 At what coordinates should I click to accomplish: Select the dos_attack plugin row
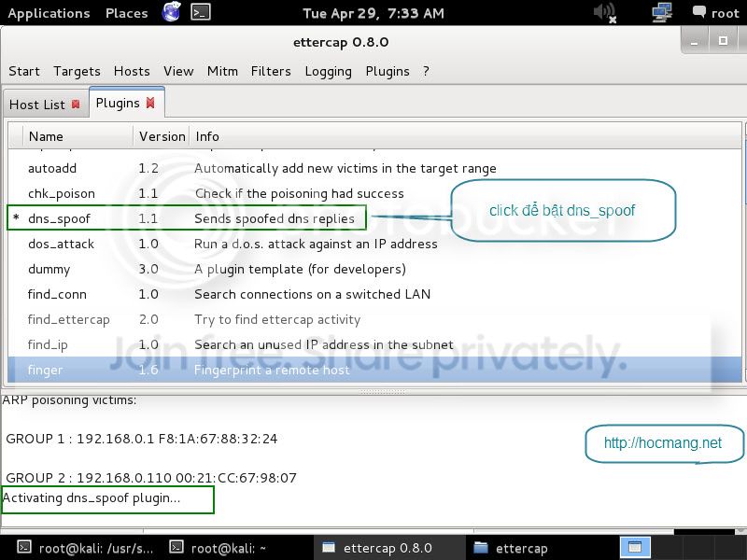tap(374, 245)
